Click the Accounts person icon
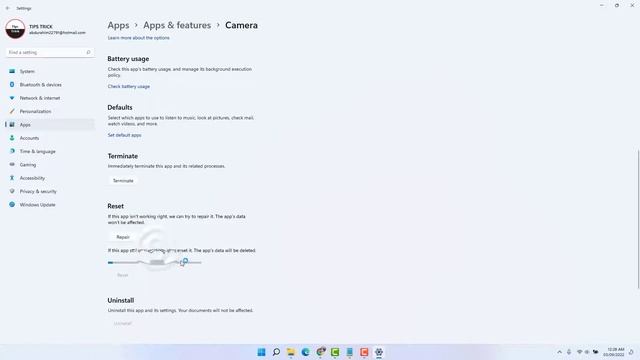This screenshot has width=640, height=360. point(12,138)
